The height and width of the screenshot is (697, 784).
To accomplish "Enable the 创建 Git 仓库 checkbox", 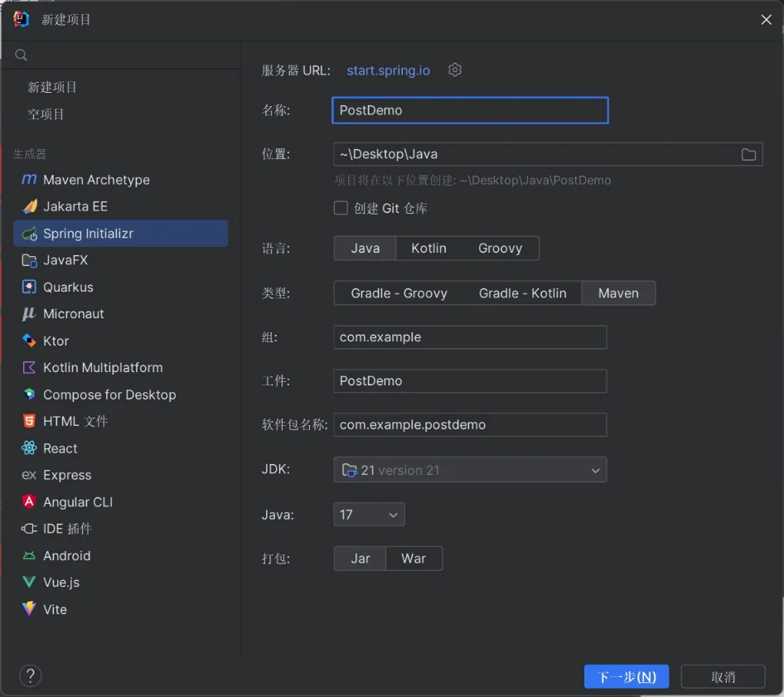I will coord(341,208).
